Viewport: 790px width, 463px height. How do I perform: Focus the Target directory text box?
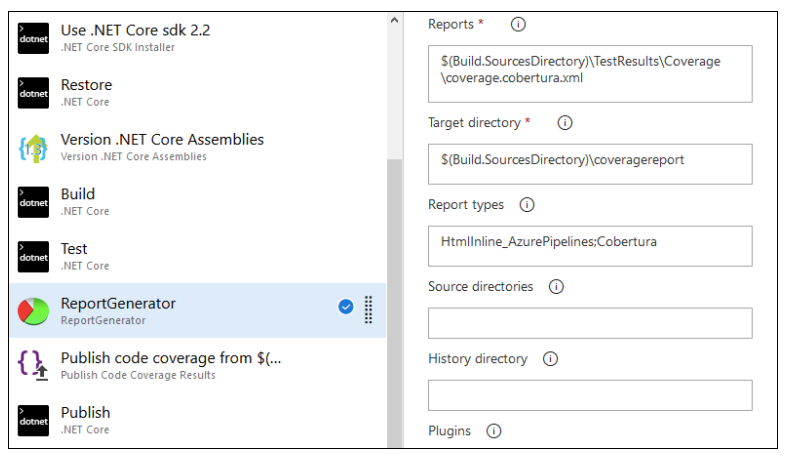click(x=590, y=164)
